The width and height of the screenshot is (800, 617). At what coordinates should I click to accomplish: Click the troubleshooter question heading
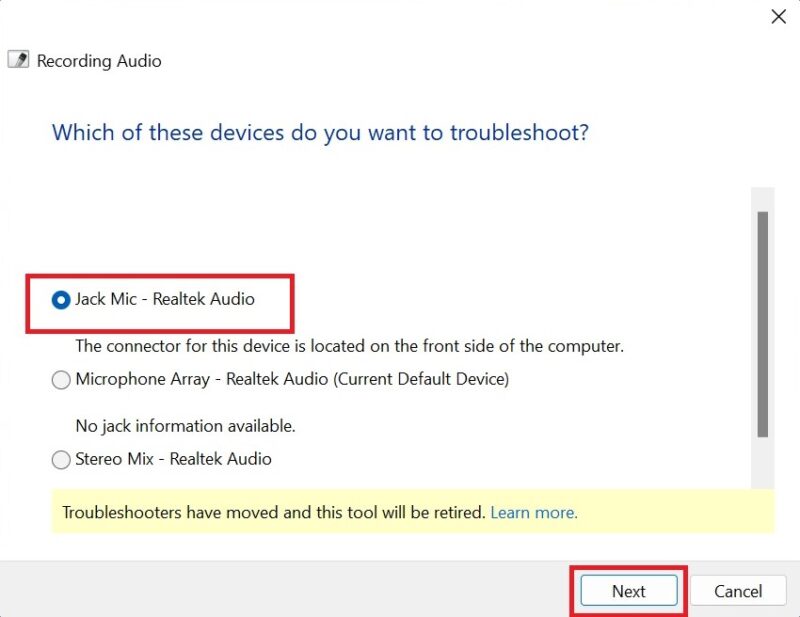tap(320, 132)
